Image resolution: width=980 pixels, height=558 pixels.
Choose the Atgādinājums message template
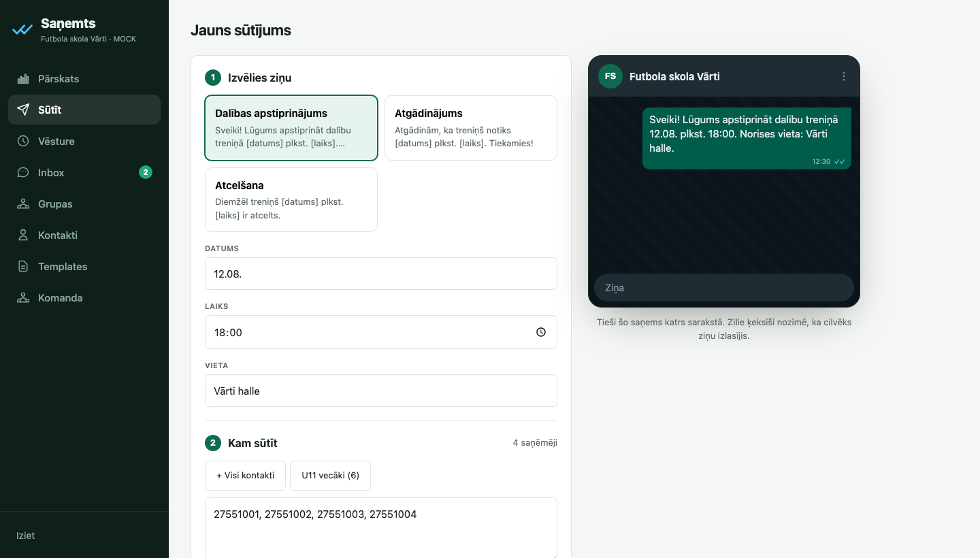(x=471, y=128)
